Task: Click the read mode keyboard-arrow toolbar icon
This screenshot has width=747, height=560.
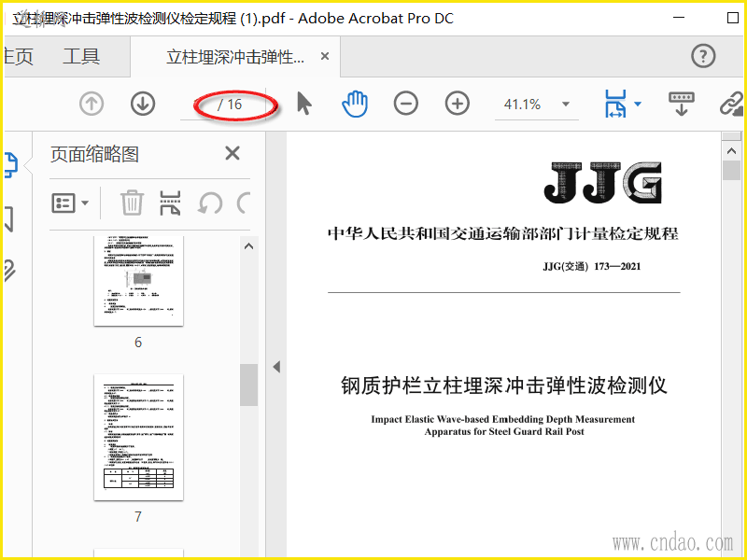Action: click(682, 104)
